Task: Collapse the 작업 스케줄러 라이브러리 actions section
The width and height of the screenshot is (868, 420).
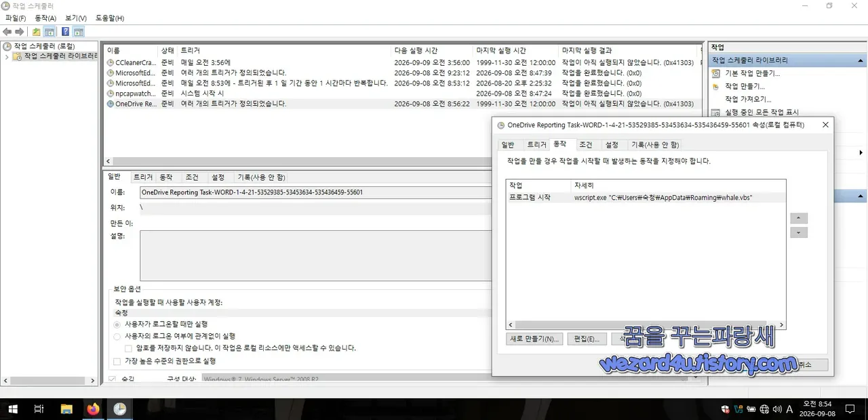Action: (x=860, y=60)
